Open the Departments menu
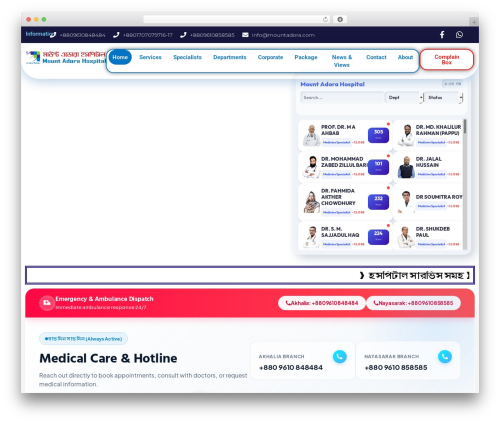This screenshot has width=500, height=423. pyautogui.click(x=230, y=57)
